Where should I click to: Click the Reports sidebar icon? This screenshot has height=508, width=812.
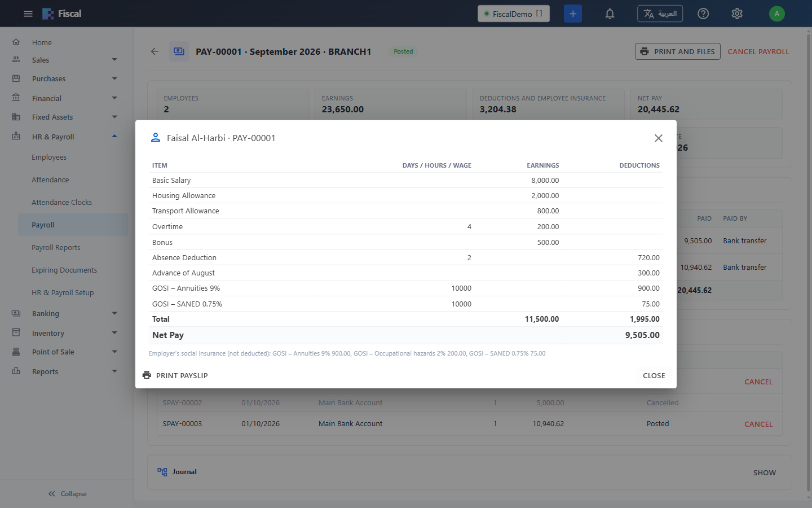point(16,371)
